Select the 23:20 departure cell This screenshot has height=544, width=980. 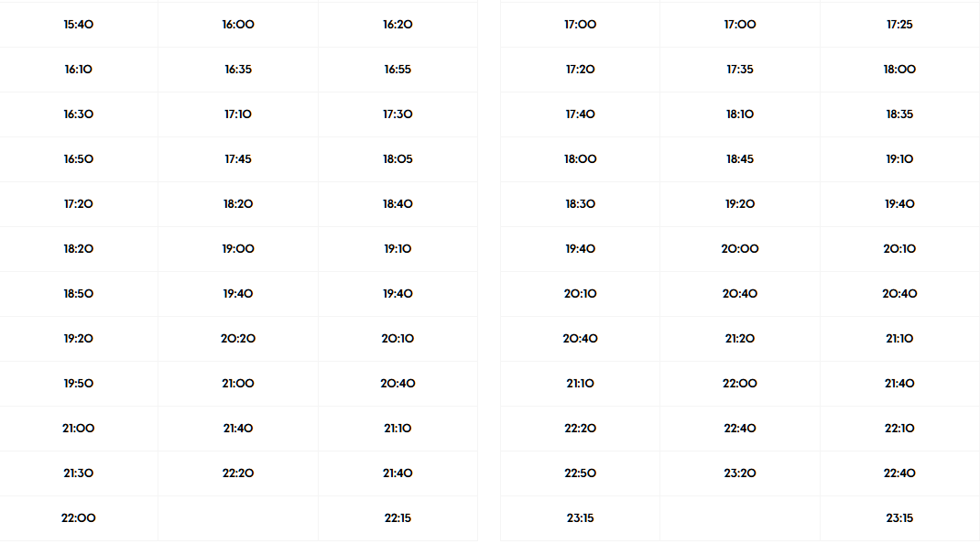(x=740, y=473)
